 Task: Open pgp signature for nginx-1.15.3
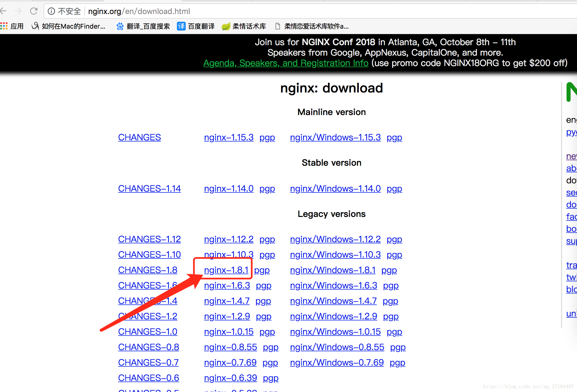click(267, 138)
